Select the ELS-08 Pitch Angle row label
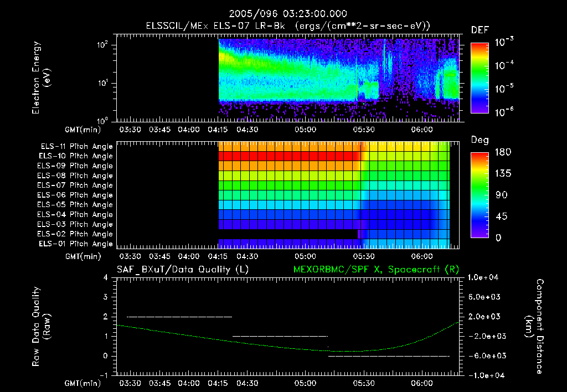The image size is (567, 392). tap(75, 176)
